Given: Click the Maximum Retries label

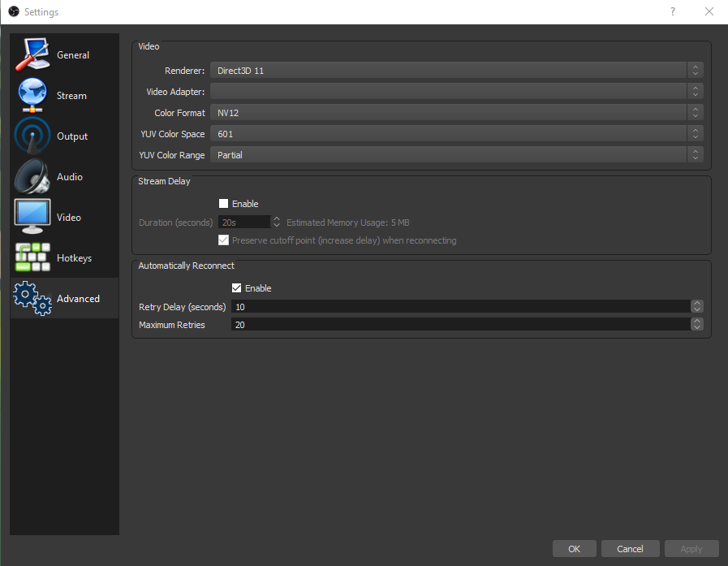Looking at the screenshot, I should [x=172, y=325].
